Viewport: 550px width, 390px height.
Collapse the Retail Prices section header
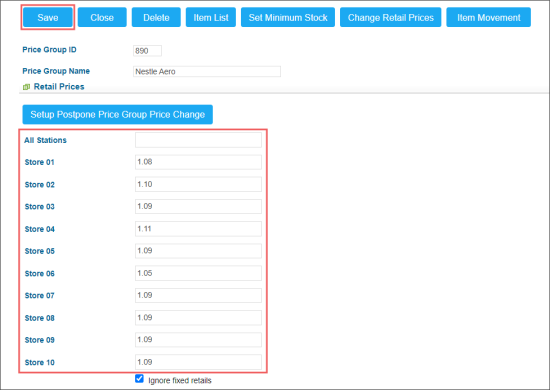coord(59,87)
